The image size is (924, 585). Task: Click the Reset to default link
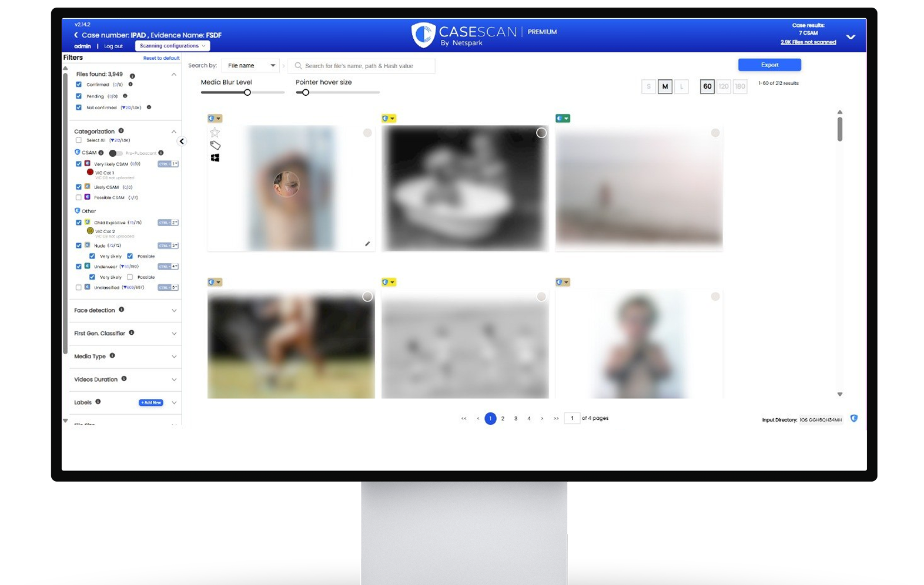pos(161,58)
